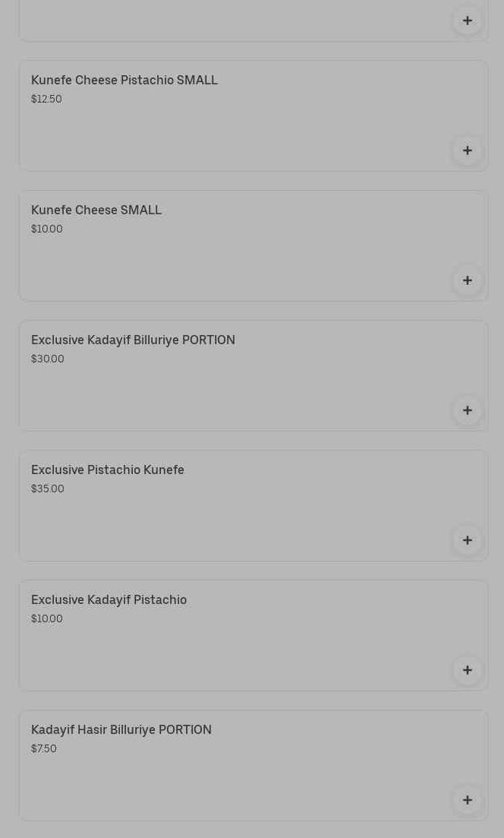Open Exclusive Kadayif Billuriye PORTION title
Image resolution: width=504 pixels, height=838 pixels.
[133, 340]
